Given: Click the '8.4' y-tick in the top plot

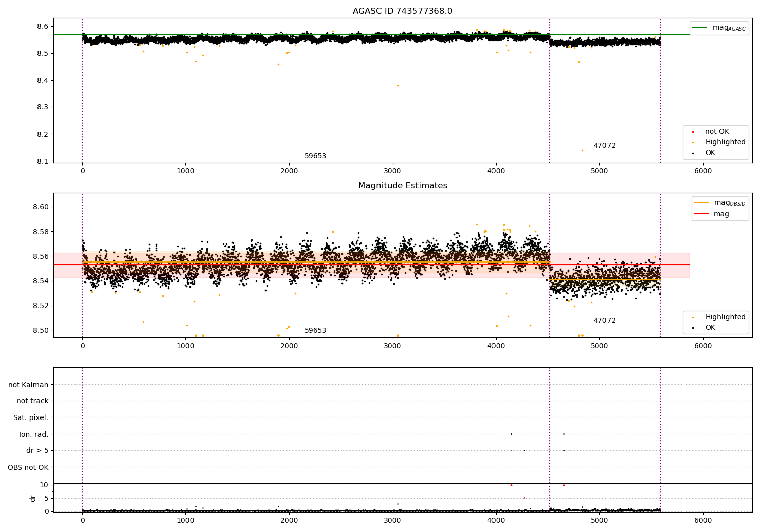Looking at the screenshot, I should click(x=43, y=80).
